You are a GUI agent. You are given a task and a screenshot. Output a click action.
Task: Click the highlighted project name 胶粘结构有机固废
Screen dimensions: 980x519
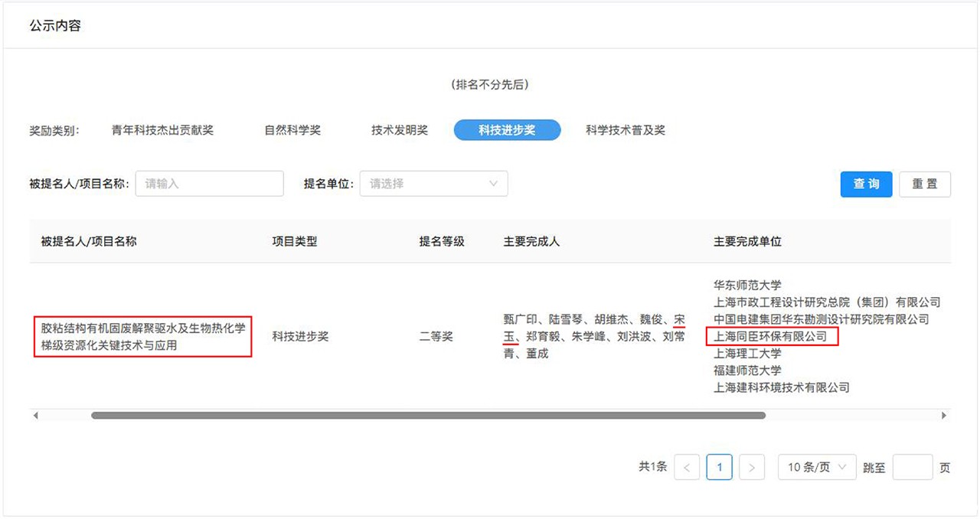[143, 337]
